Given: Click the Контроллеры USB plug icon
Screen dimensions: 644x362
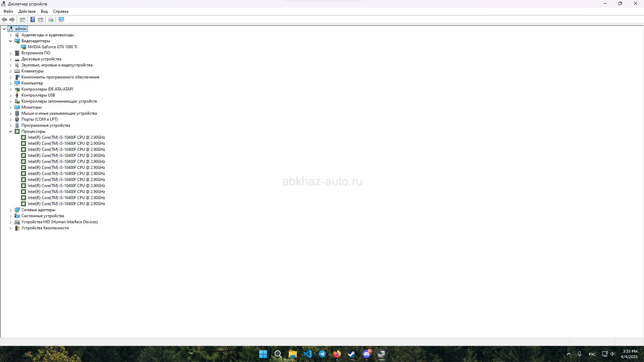Looking at the screenshot, I should coord(17,95).
